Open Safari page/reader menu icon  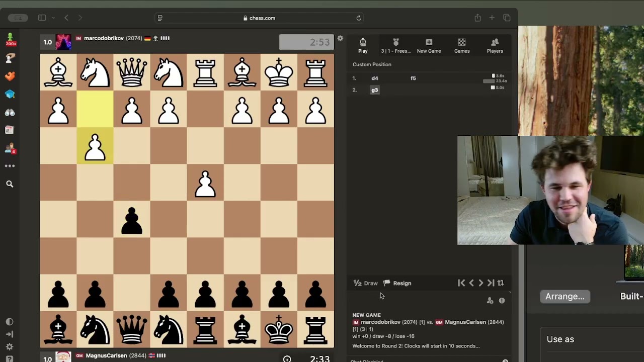[x=160, y=18]
